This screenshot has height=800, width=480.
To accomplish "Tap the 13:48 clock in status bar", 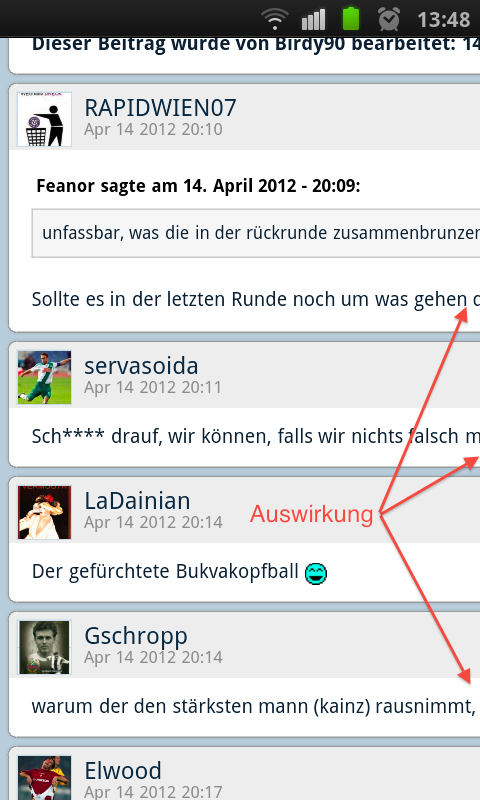I will coord(443,20).
